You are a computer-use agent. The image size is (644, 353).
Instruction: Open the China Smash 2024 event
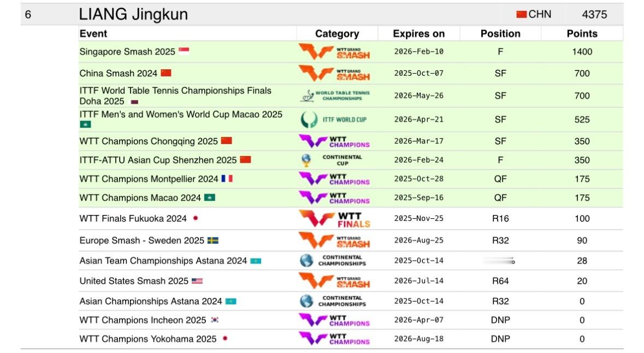[119, 74]
